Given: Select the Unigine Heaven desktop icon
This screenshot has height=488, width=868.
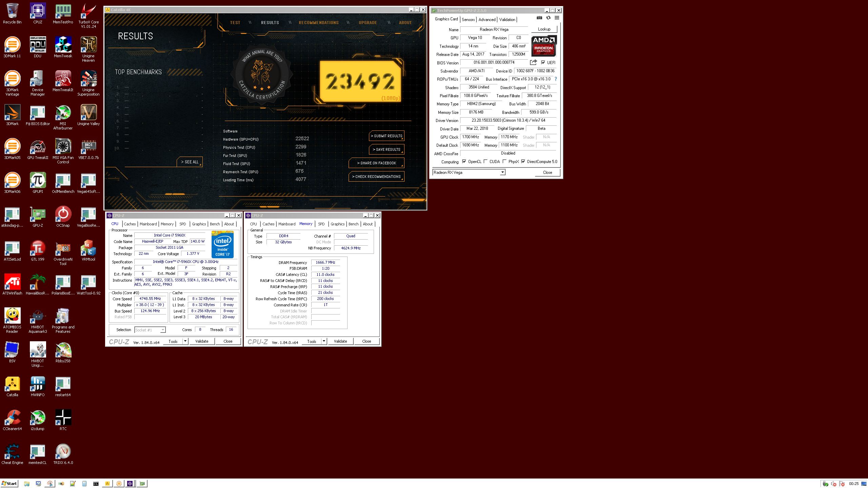Looking at the screenshot, I should pos(88,50).
